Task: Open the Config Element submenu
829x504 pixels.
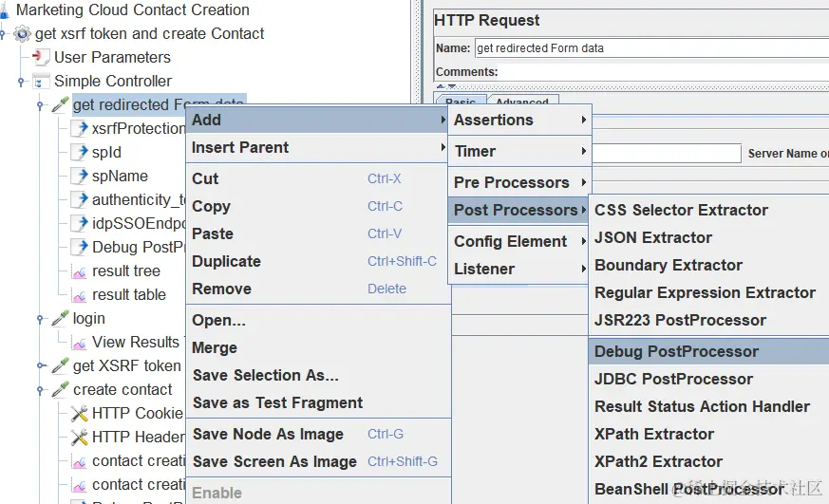Action: point(519,241)
